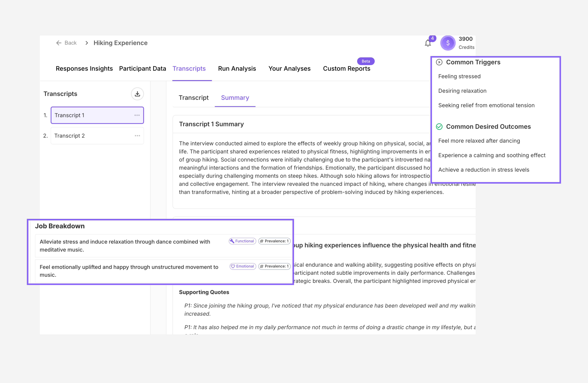Image resolution: width=588 pixels, height=383 pixels.
Task: Click the Job Breakdown heading
Action: [x=60, y=226]
